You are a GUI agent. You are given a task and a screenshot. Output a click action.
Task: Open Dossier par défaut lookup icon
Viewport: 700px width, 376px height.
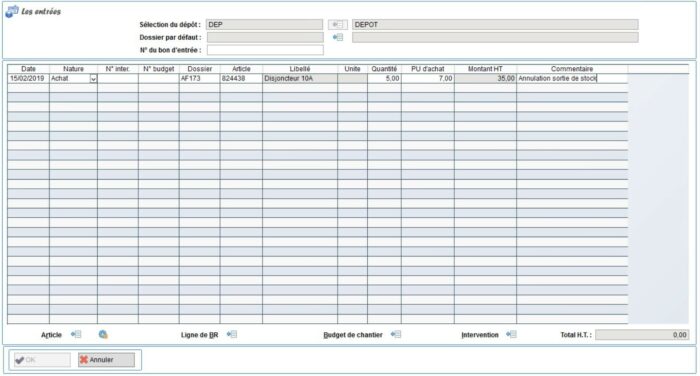point(338,38)
